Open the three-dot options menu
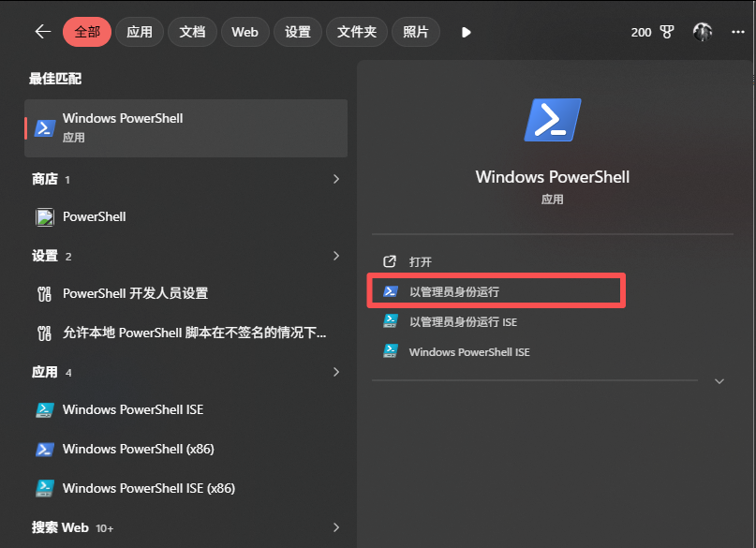This screenshot has width=756, height=548. (737, 32)
